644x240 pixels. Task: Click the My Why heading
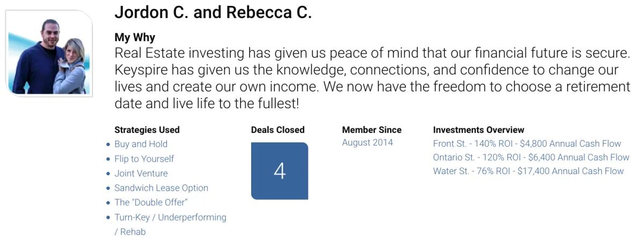135,37
